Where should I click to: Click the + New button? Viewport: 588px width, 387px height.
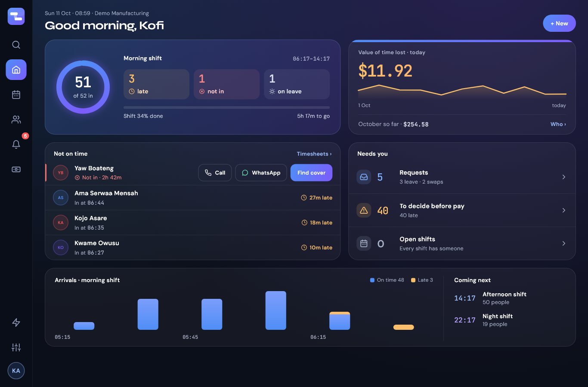coord(559,24)
